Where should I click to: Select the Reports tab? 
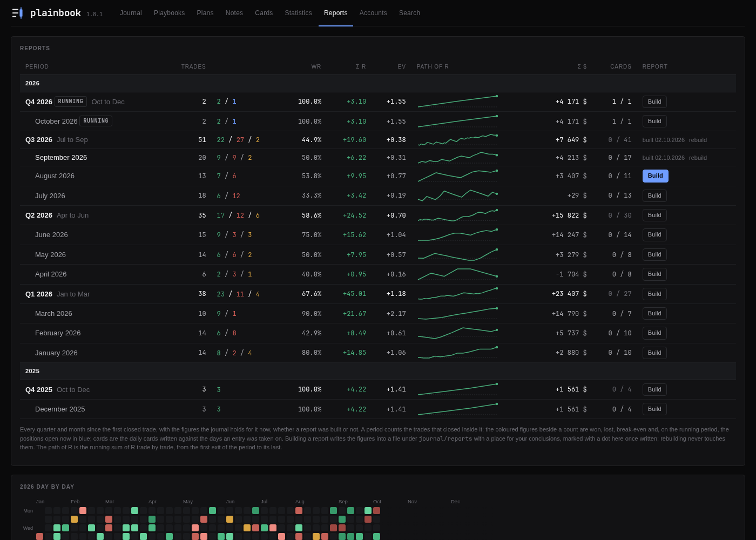pos(336,13)
